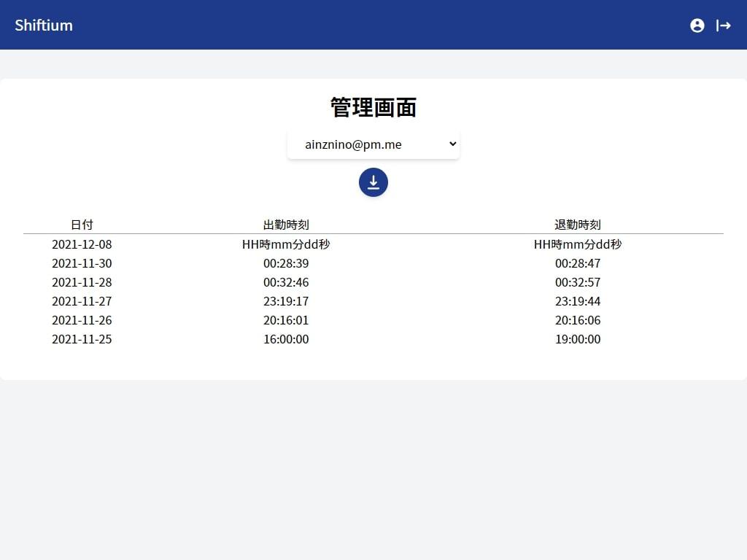The height and width of the screenshot is (560, 747).
Task: Click clock-out time 00:28:47
Action: [578, 263]
